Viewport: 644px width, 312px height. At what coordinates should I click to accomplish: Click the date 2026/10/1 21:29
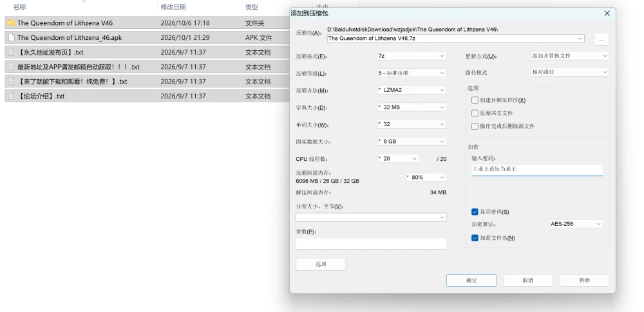point(185,38)
